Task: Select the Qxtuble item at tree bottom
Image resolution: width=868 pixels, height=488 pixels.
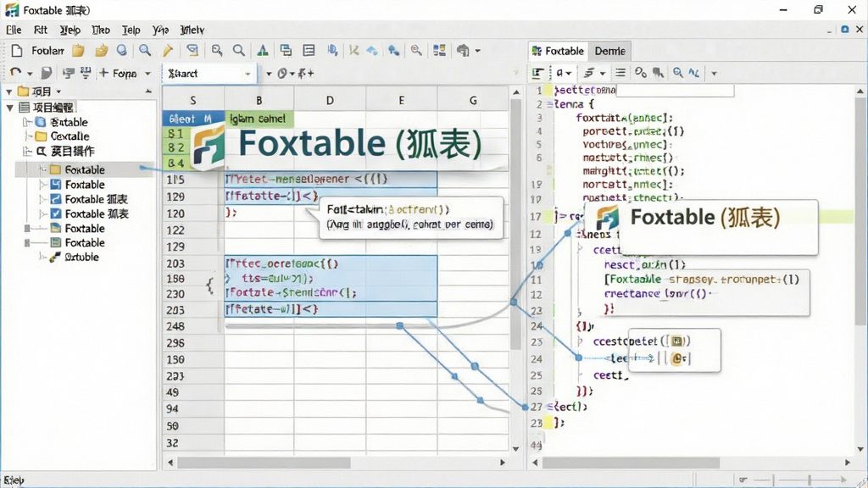Action: pos(75,257)
